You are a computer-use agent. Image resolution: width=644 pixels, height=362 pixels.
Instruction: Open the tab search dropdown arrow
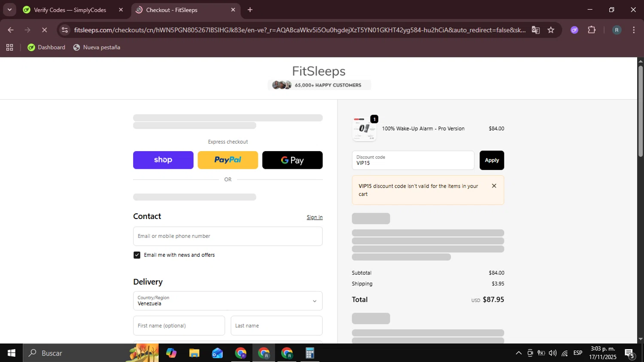[x=9, y=9]
